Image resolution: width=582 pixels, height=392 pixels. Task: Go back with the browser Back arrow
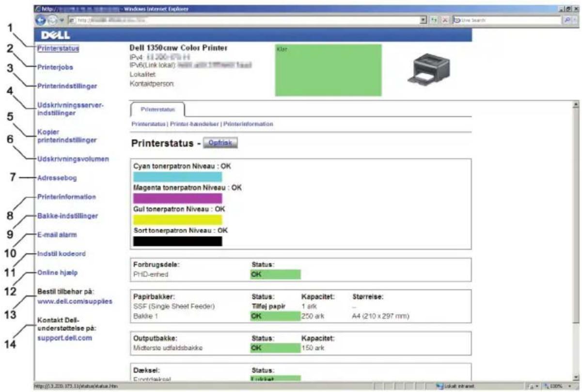(40, 21)
